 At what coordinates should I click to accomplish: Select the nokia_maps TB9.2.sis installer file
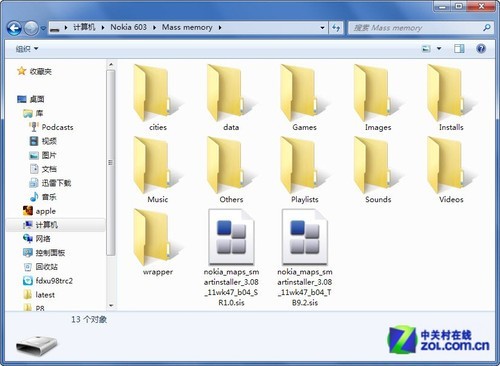(x=304, y=257)
